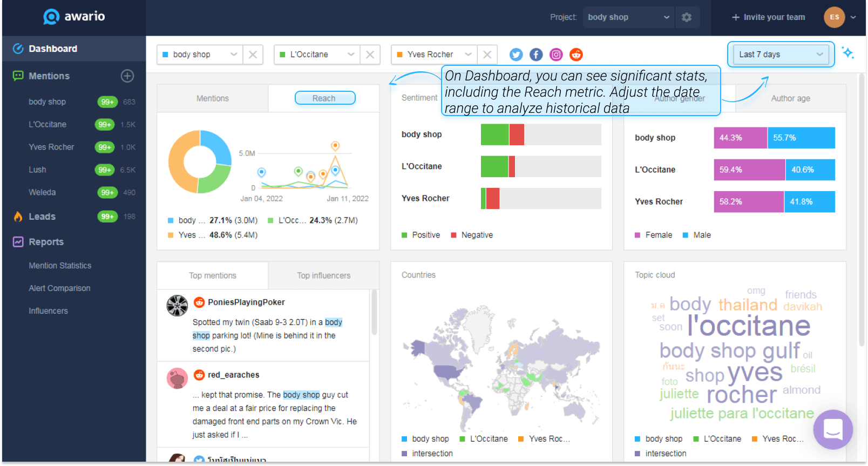Toggle body shop legend in Countries panel
The image size is (868, 466).
pyautogui.click(x=425, y=438)
